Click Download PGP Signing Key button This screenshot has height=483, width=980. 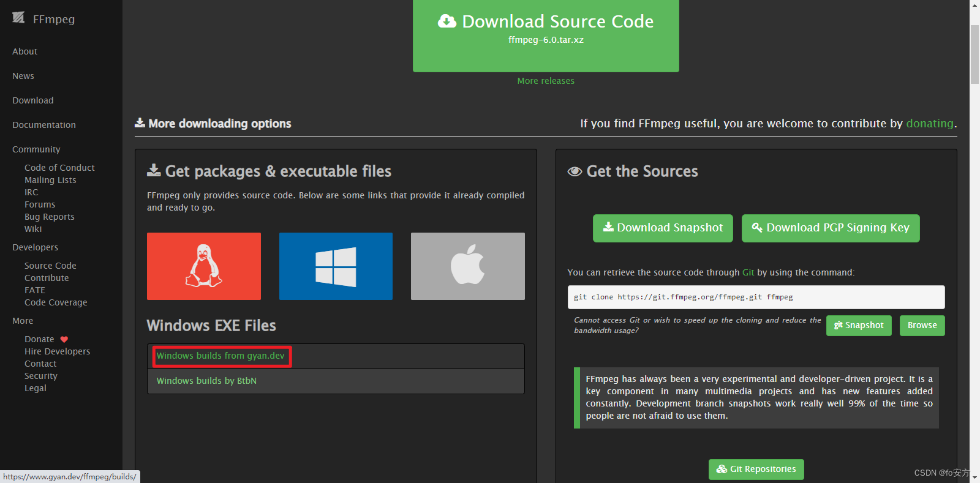tap(831, 228)
